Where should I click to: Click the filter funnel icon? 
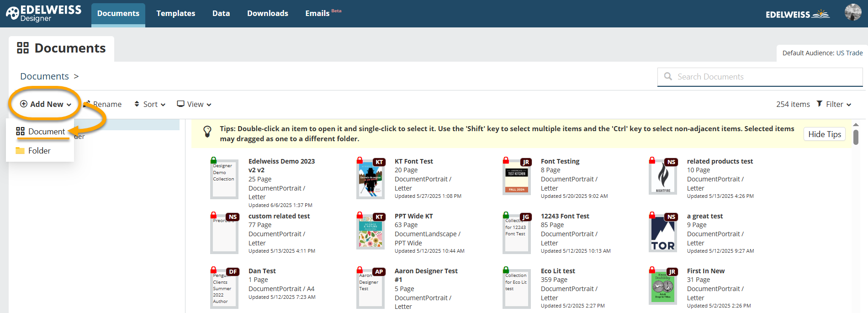pos(820,104)
